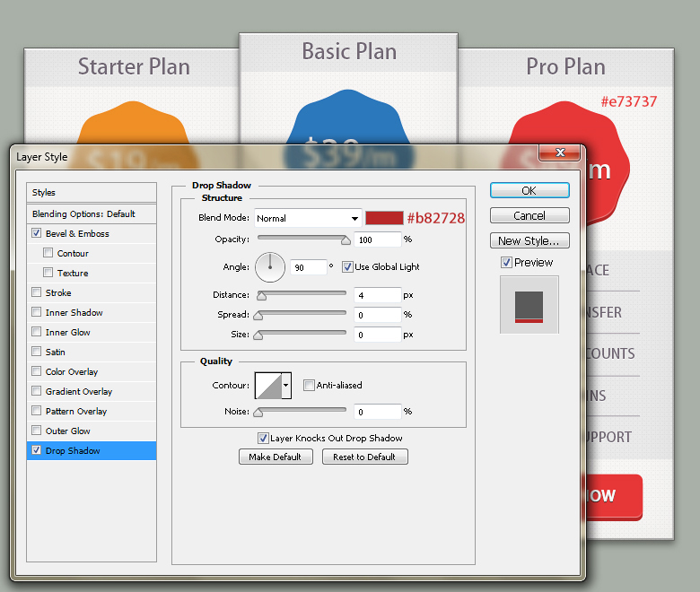The image size is (700, 592).
Task: Open the Contour picker dropdown arrow
Action: pos(286,386)
